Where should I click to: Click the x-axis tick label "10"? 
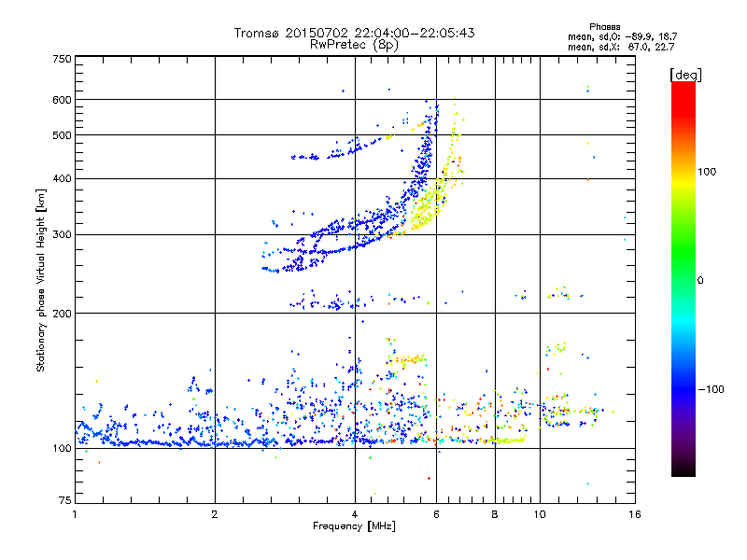click(540, 514)
